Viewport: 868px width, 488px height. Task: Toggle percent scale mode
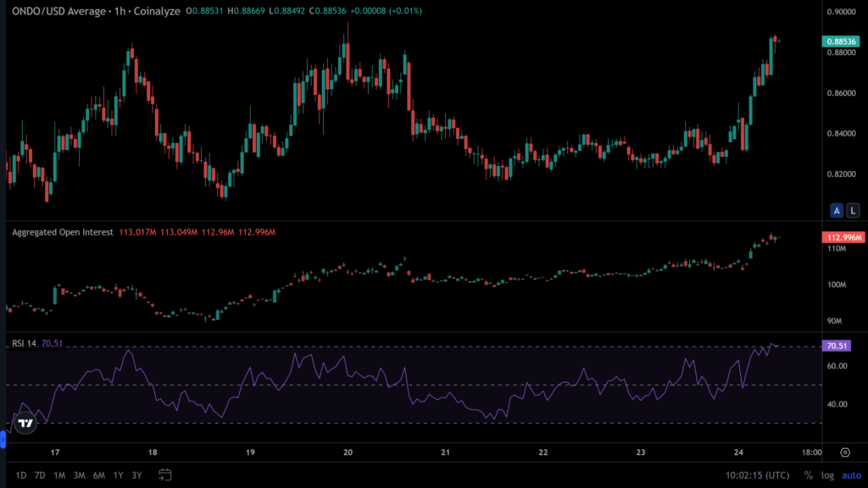(808, 474)
